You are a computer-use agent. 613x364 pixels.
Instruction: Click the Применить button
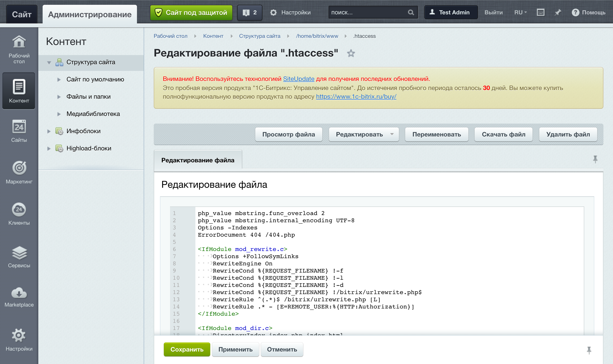pos(235,349)
